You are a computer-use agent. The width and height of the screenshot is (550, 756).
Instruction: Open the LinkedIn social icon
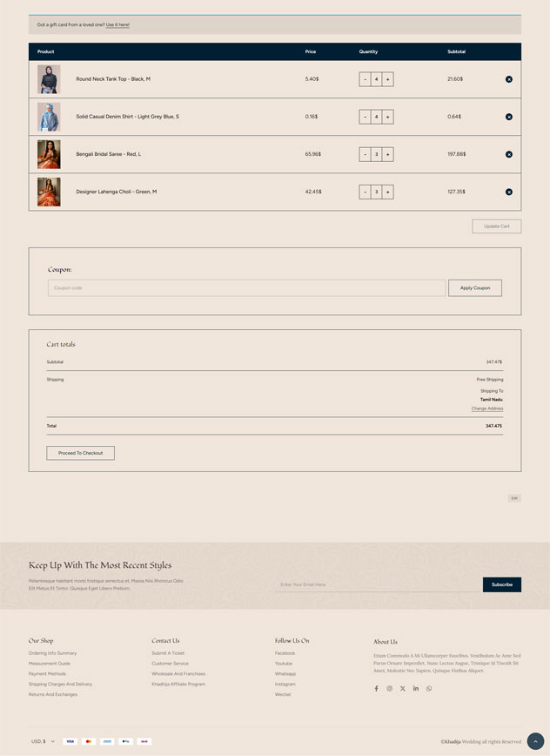(x=416, y=688)
